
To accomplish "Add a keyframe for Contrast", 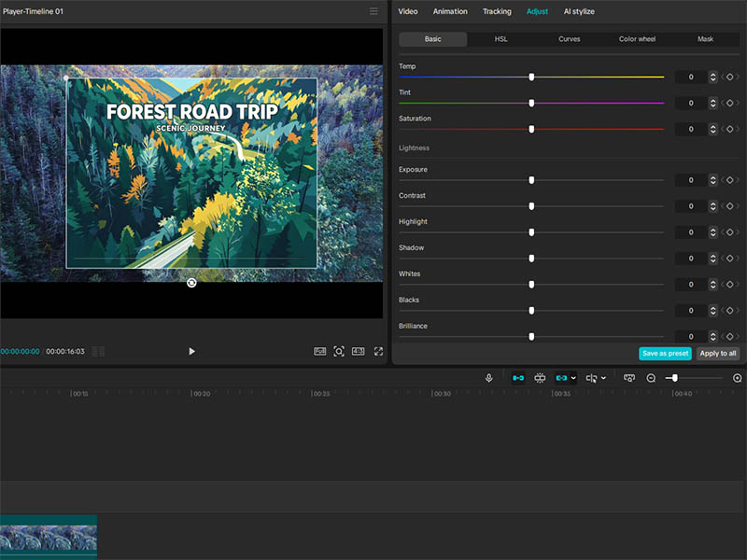I will coord(729,206).
